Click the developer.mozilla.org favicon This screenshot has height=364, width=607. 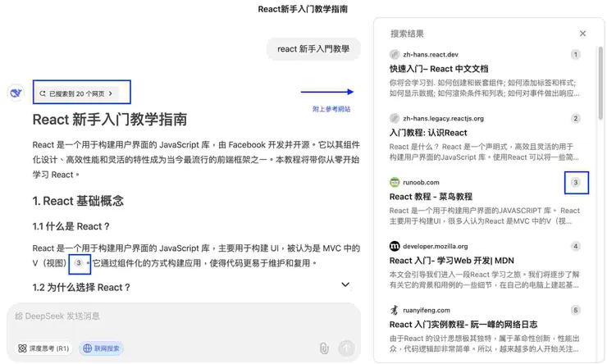(x=395, y=246)
